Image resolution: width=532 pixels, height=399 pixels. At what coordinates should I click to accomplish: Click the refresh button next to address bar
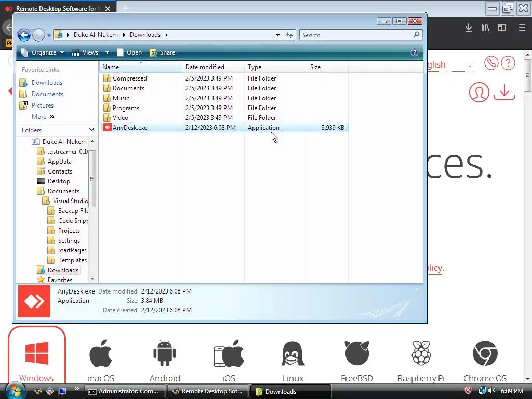[289, 35]
